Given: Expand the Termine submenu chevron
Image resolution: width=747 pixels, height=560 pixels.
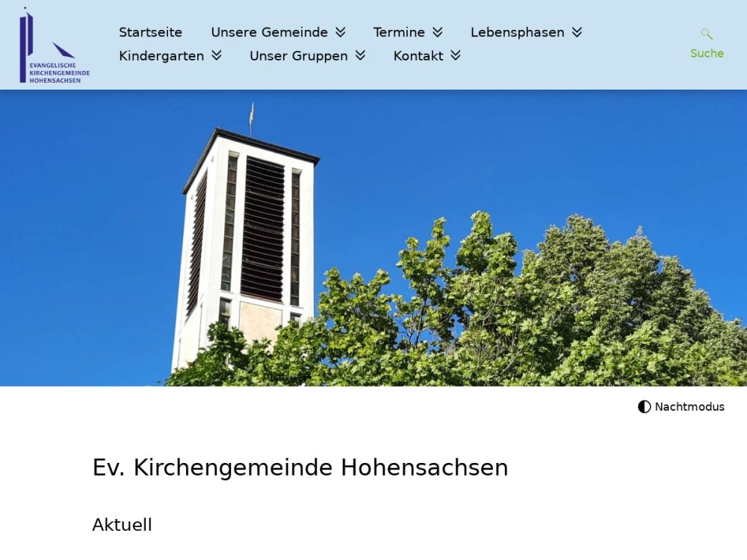Looking at the screenshot, I should point(437,32).
